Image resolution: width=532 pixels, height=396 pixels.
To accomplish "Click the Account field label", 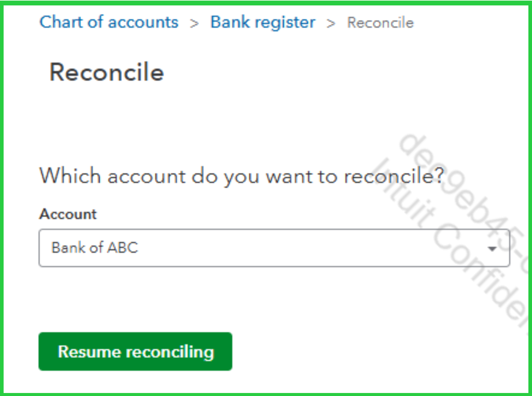I will click(x=68, y=214).
